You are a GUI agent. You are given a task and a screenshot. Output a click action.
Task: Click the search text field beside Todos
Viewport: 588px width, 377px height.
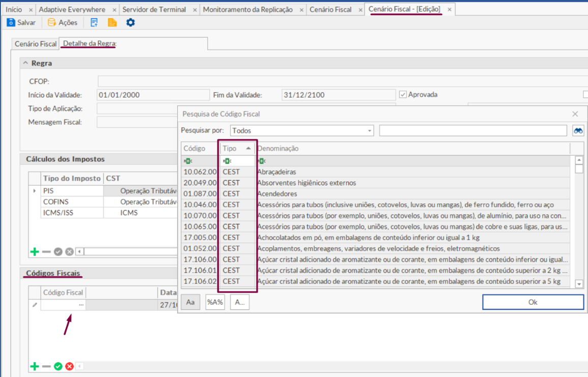[x=473, y=131]
